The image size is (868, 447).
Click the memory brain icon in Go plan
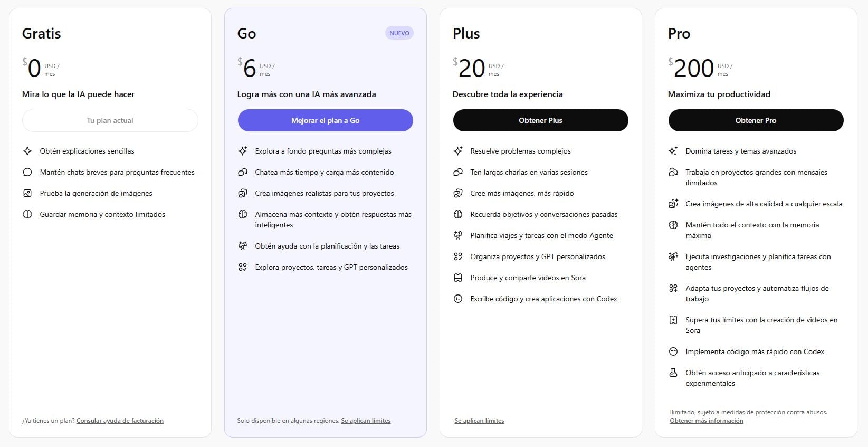(243, 214)
